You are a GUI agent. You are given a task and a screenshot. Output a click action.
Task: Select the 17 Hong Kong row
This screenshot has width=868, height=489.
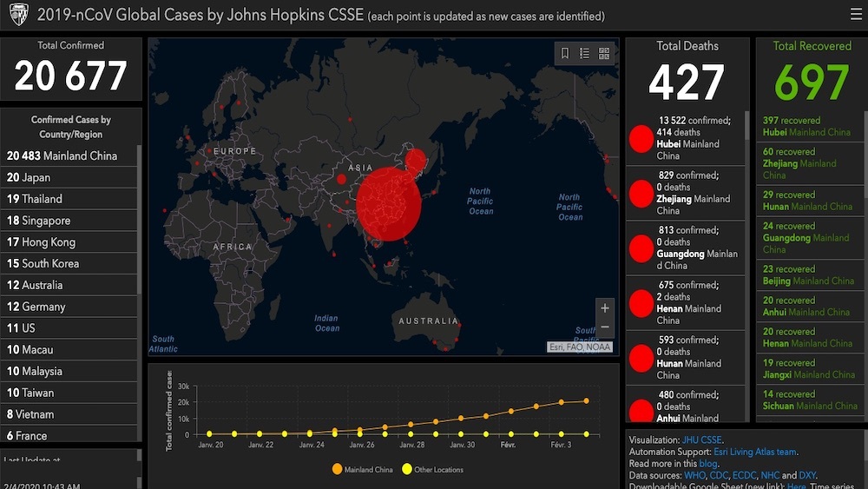69,242
